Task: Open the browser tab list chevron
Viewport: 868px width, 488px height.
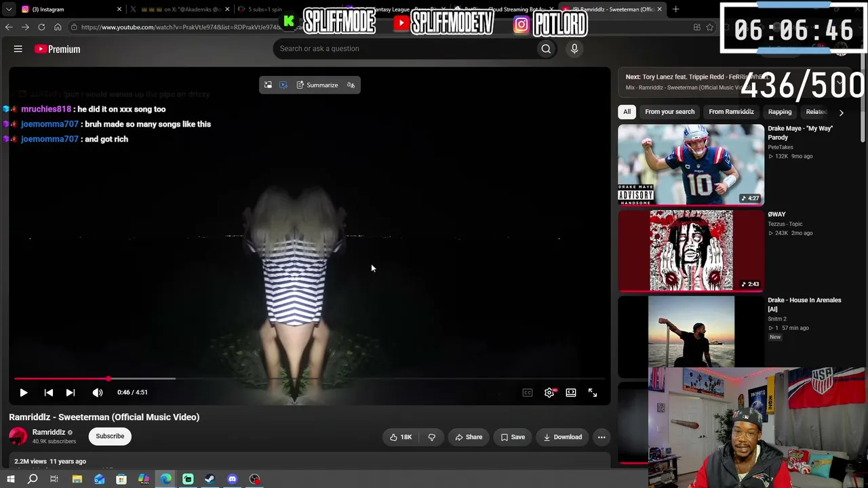Action: coord(9,9)
